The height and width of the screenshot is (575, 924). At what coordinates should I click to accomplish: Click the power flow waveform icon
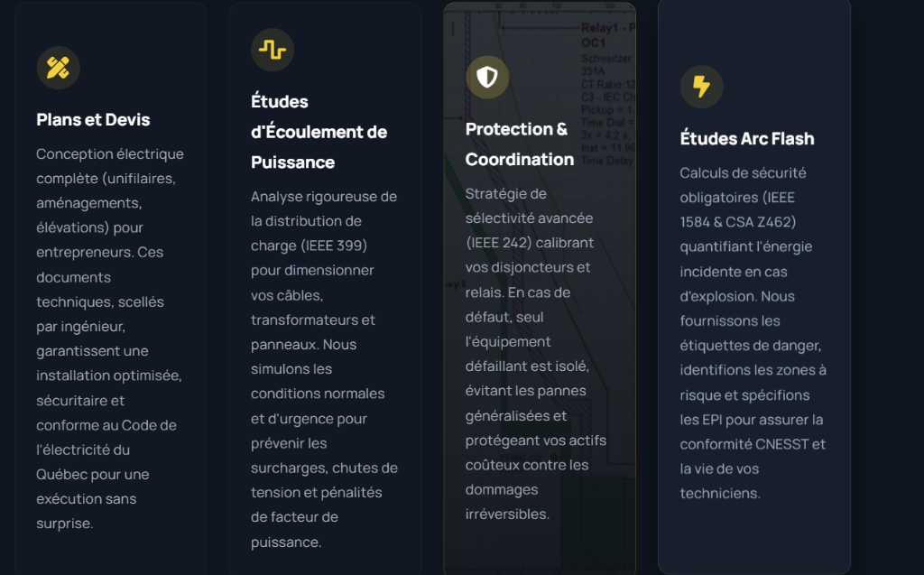point(273,50)
